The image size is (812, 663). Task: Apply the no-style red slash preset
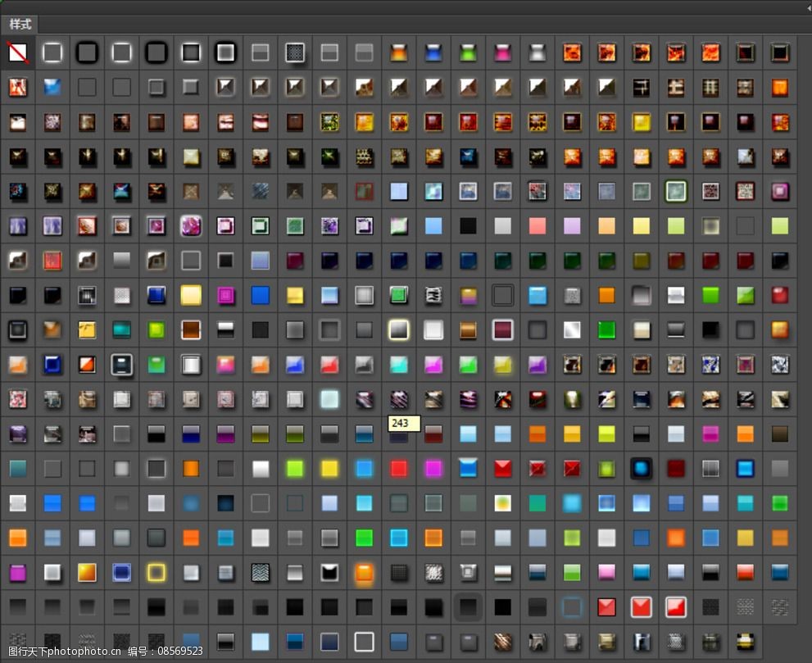(x=17, y=52)
